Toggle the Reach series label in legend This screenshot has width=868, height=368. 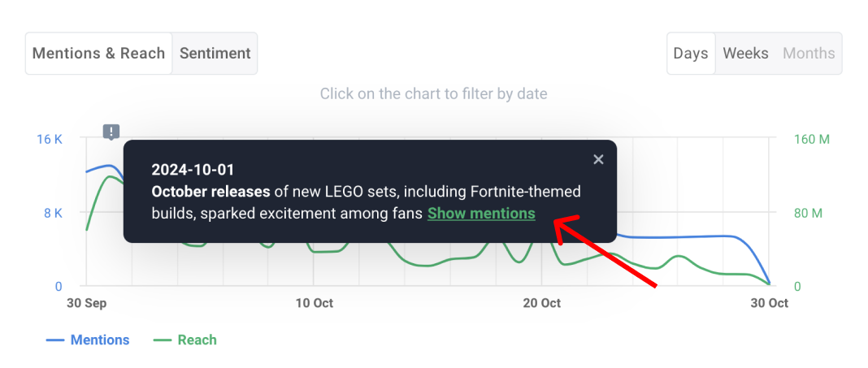pos(197,340)
